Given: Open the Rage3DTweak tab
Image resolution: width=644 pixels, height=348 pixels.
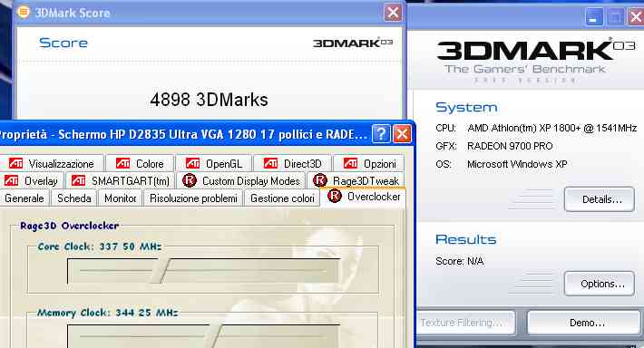Looking at the screenshot, I should pyautogui.click(x=356, y=181).
